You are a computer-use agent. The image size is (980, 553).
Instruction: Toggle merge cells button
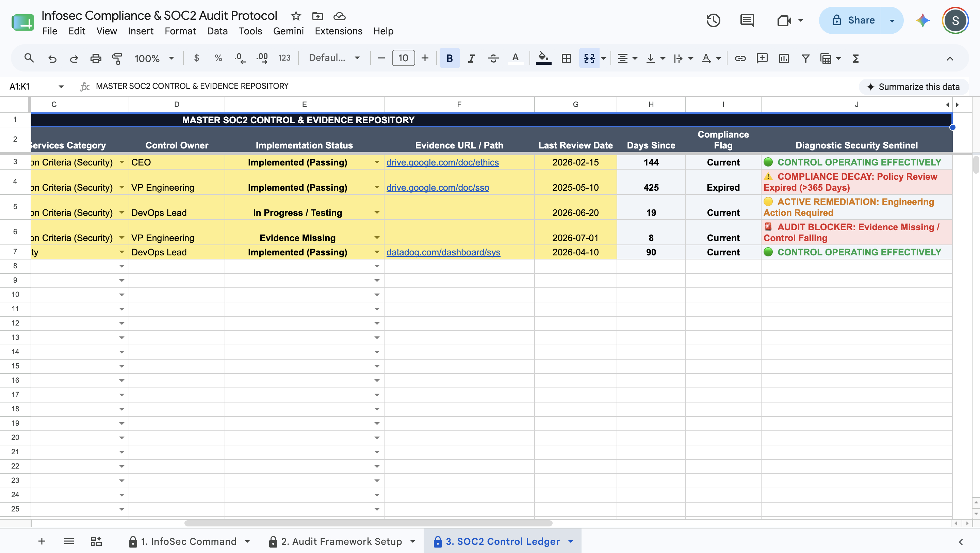coord(589,58)
